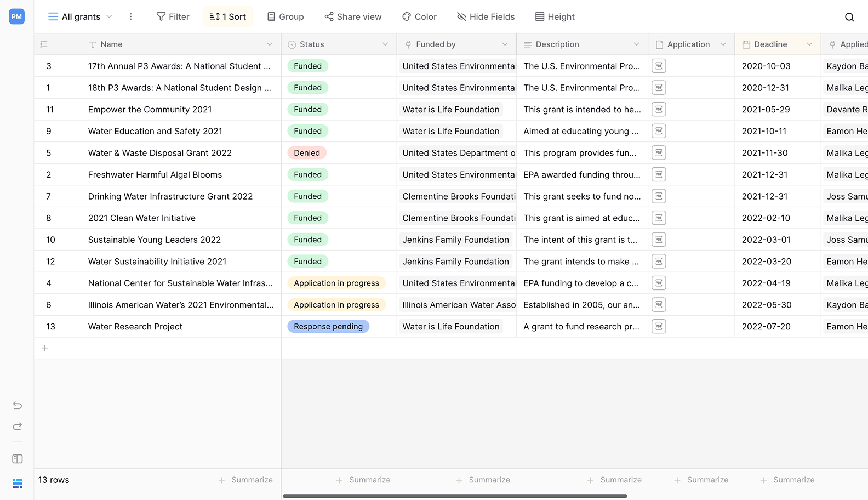
Task: Toggle the sidebar panel icon
Action: (x=18, y=459)
